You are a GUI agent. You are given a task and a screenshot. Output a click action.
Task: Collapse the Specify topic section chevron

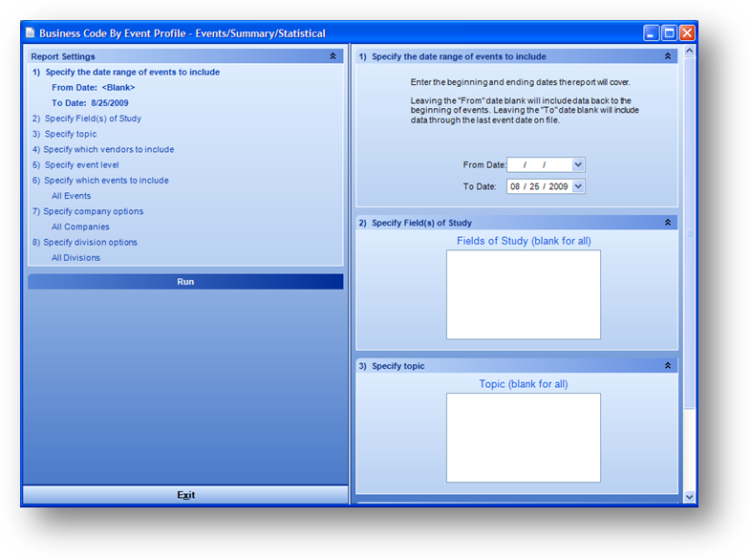667,365
